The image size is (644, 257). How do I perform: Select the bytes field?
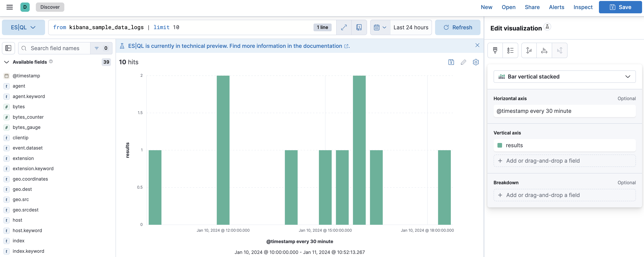click(19, 107)
